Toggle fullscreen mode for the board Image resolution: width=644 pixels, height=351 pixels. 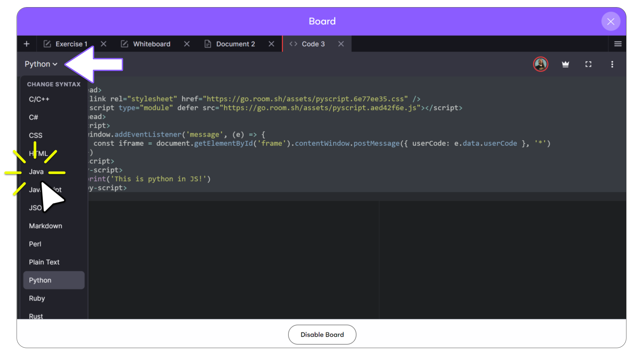pos(588,64)
